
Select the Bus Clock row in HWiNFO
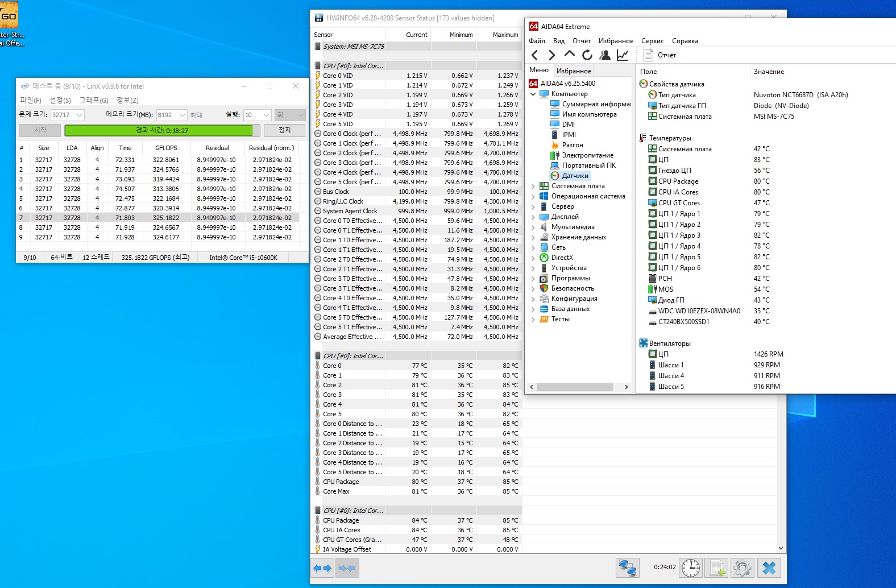click(x=417, y=192)
